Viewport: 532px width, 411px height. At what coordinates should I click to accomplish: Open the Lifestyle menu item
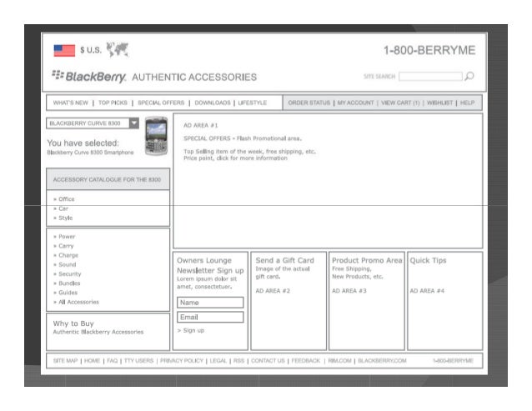click(253, 103)
